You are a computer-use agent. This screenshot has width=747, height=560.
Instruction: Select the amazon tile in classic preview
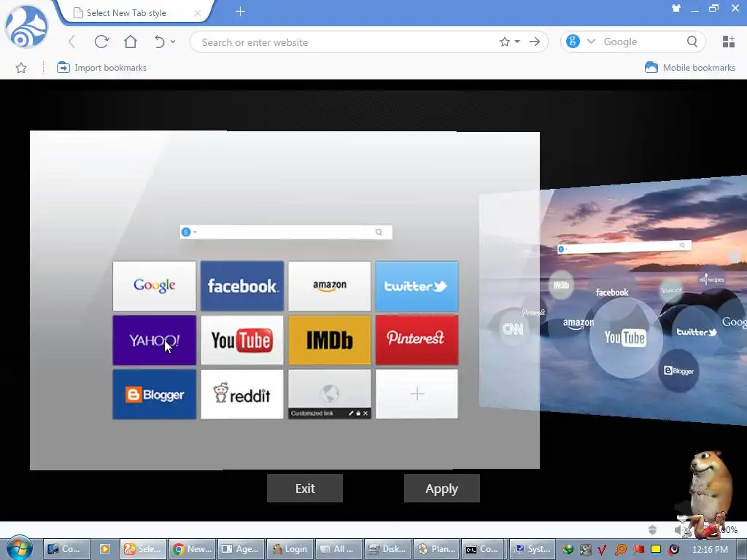[329, 286]
